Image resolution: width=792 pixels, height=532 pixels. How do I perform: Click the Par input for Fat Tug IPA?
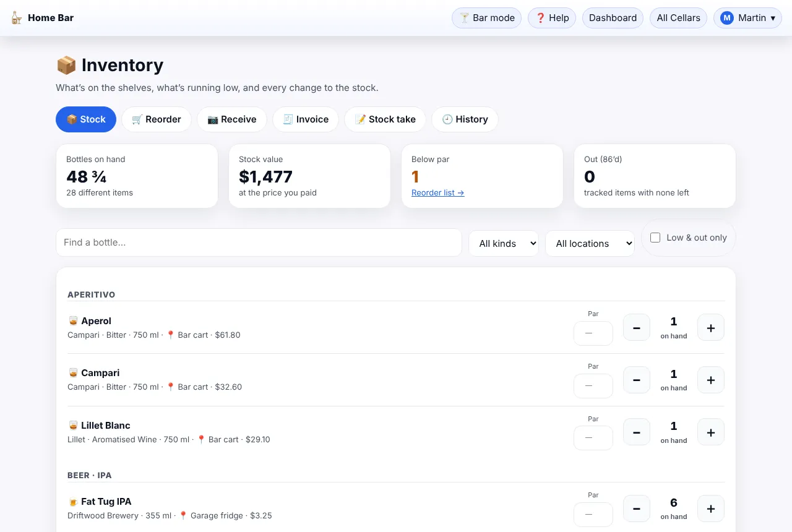(593, 514)
